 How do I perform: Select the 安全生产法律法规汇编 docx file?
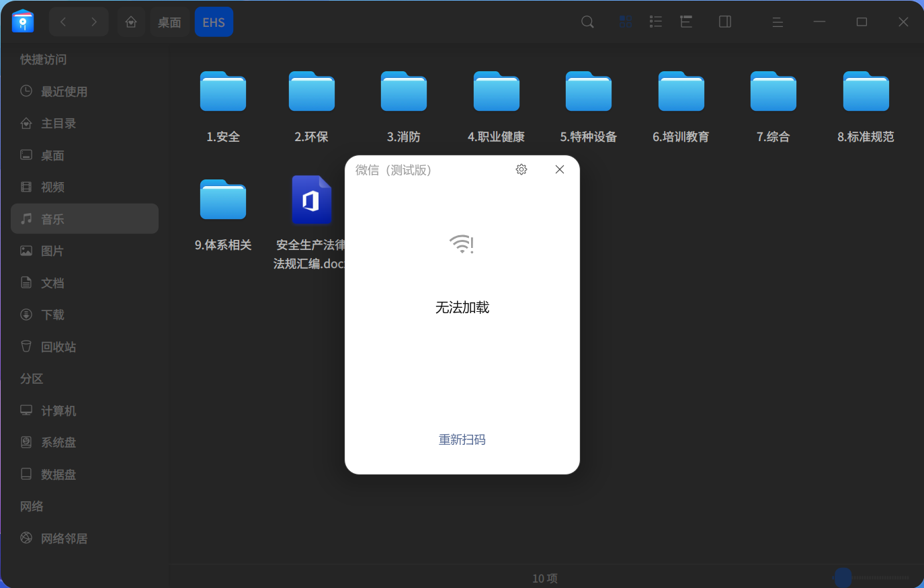point(310,223)
